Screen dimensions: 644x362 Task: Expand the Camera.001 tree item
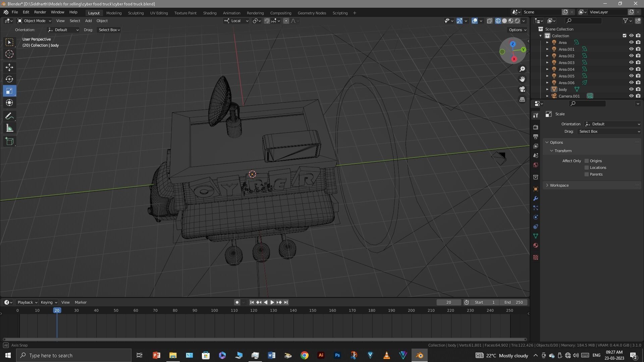tap(547, 96)
